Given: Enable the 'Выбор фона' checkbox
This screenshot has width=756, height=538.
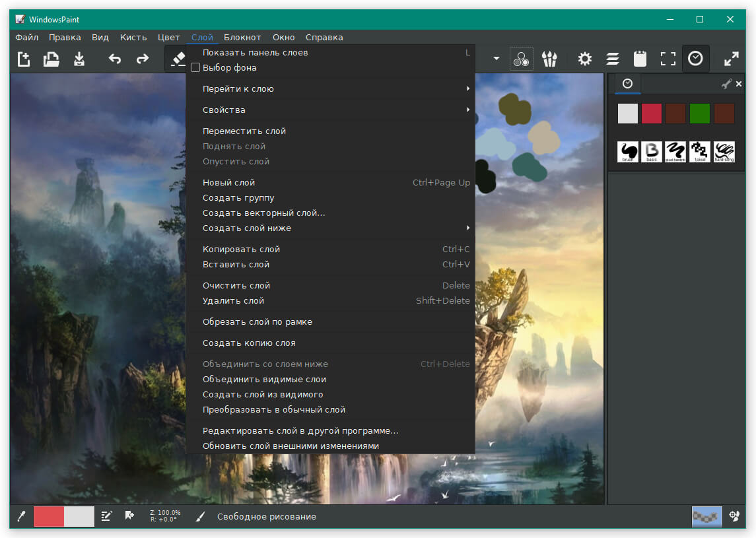Looking at the screenshot, I should [195, 68].
